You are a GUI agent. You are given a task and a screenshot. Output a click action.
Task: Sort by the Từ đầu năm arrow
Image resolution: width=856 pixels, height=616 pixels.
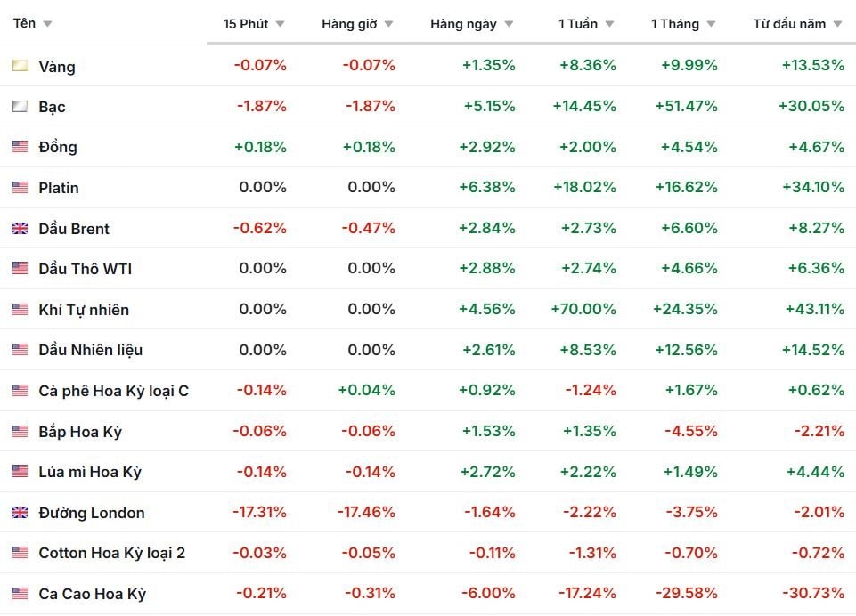click(x=837, y=25)
